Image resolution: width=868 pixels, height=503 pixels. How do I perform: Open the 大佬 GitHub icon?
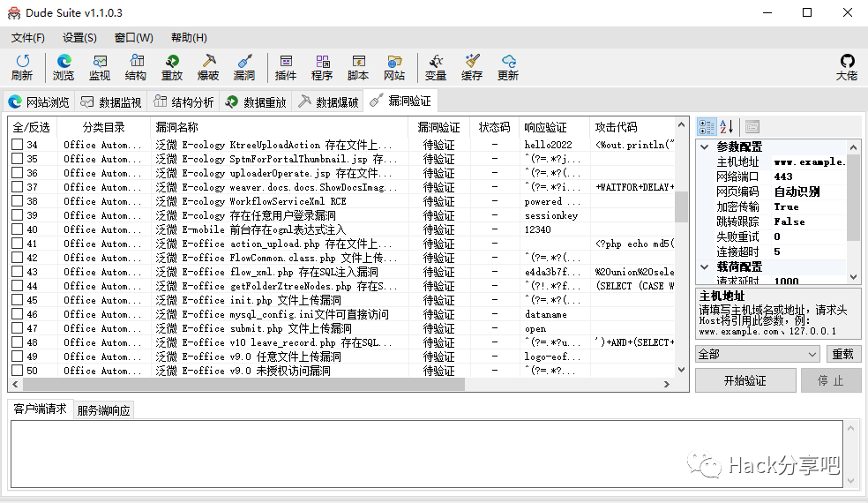(847, 68)
